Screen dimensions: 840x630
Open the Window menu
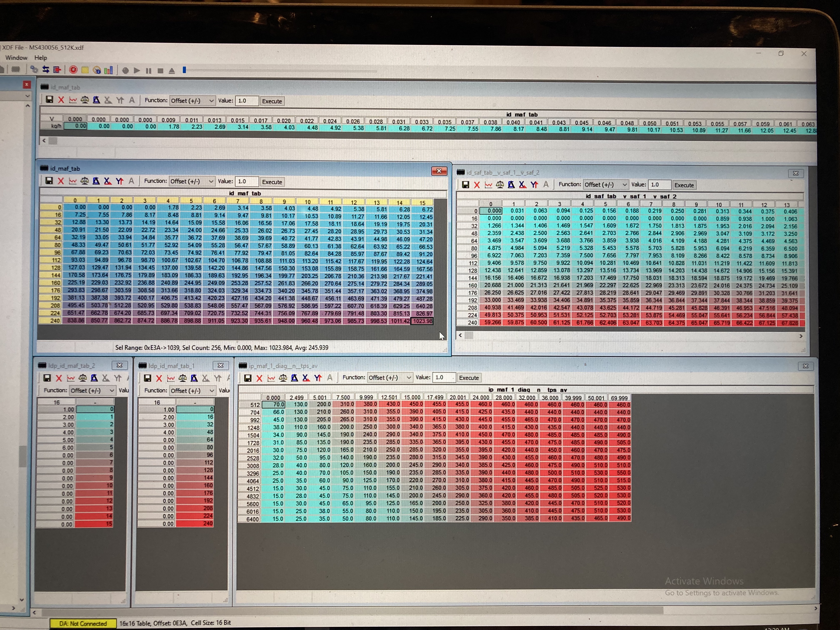[x=16, y=57]
